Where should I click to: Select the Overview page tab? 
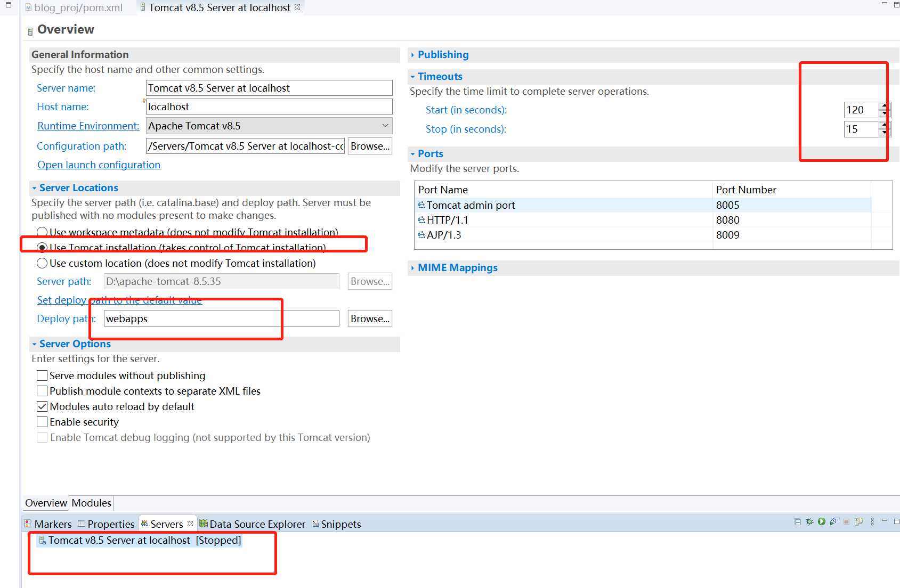coord(46,503)
